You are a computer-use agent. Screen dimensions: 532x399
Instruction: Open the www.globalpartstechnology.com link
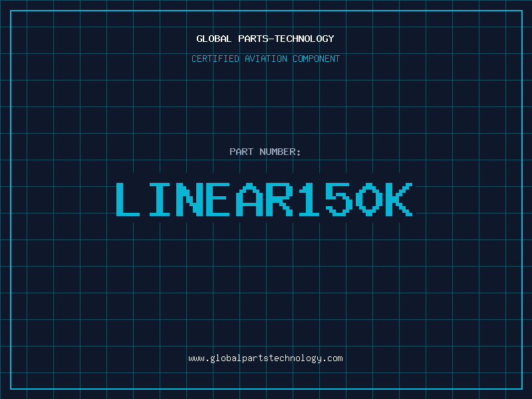(265, 358)
